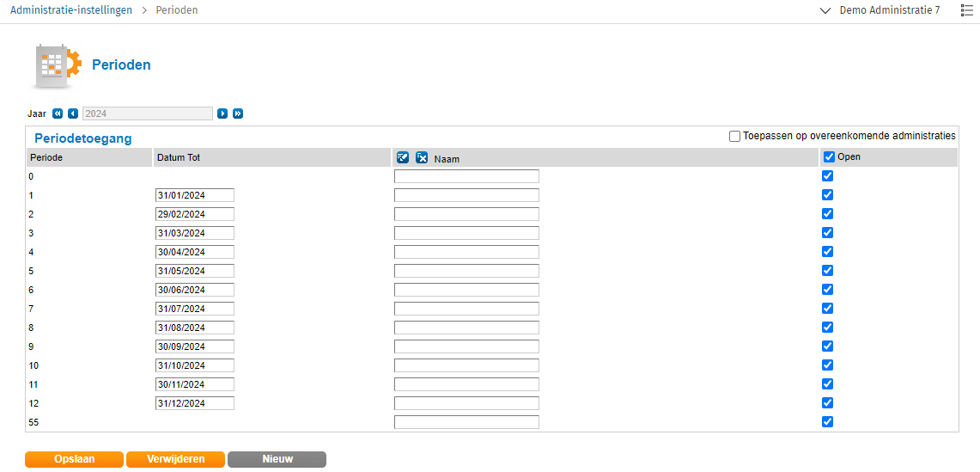Click the clear names icon beside Naam
This screenshot has width=980, height=472.
point(422,157)
